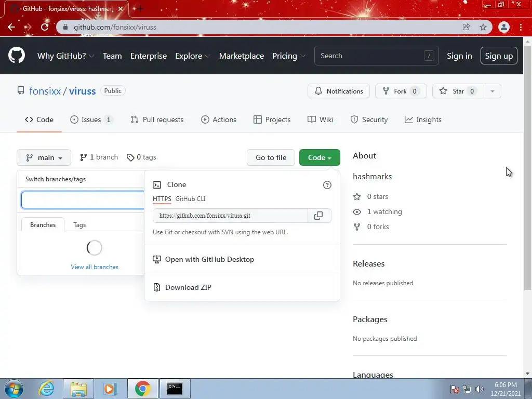Image resolution: width=532 pixels, height=399 pixels.
Task: Select the clone URL text field
Action: 230,216
